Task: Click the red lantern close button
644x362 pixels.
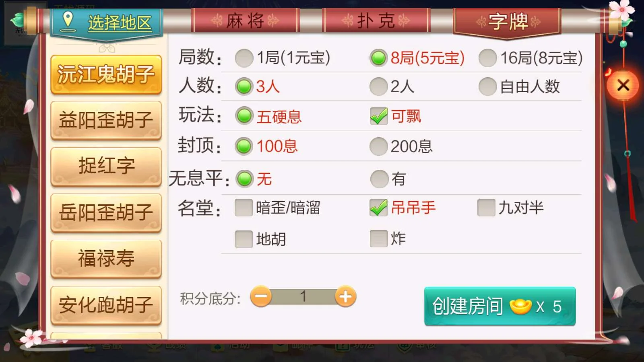Action: tap(623, 85)
